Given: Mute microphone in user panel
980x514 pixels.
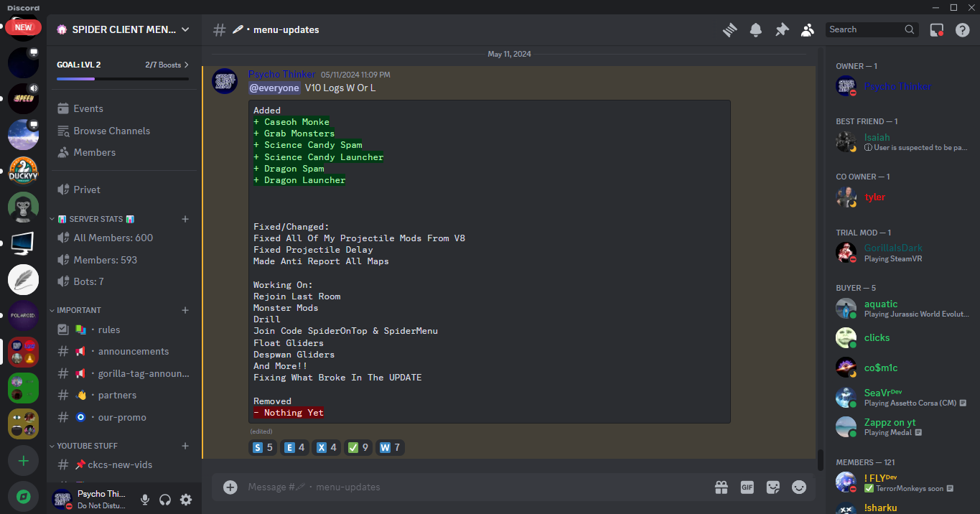Looking at the screenshot, I should (x=145, y=500).
